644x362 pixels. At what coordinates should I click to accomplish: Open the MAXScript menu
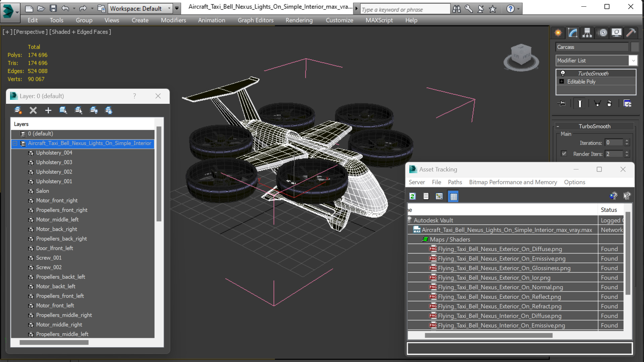(379, 20)
